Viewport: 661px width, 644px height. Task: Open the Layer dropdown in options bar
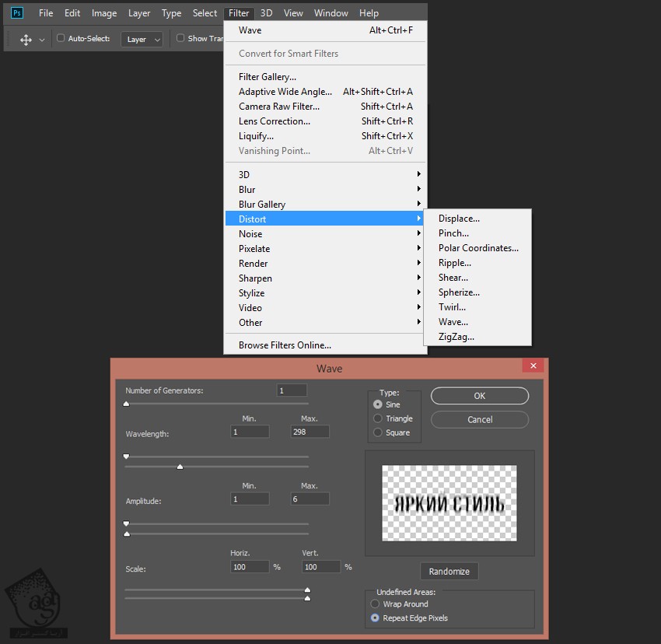[142, 39]
